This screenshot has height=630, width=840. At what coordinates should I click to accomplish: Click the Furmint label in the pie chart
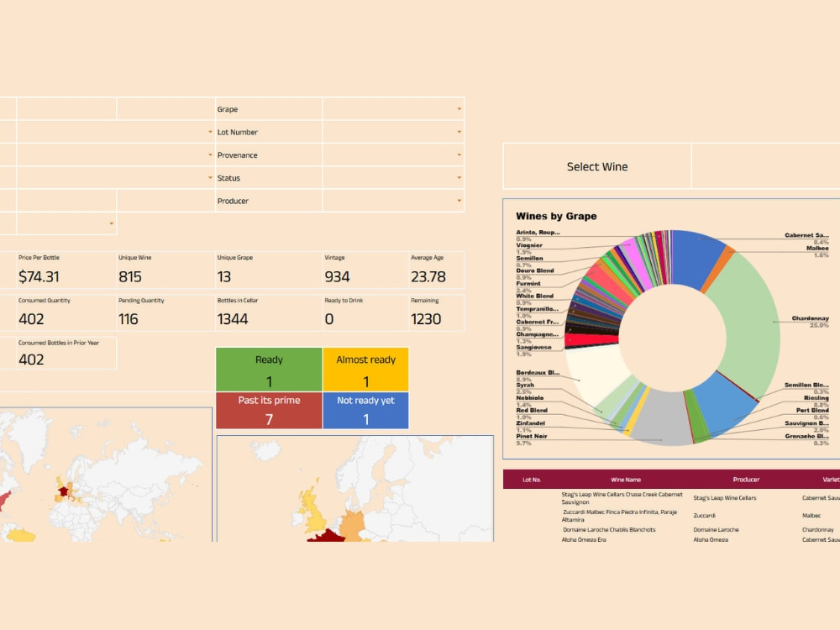coord(528,283)
